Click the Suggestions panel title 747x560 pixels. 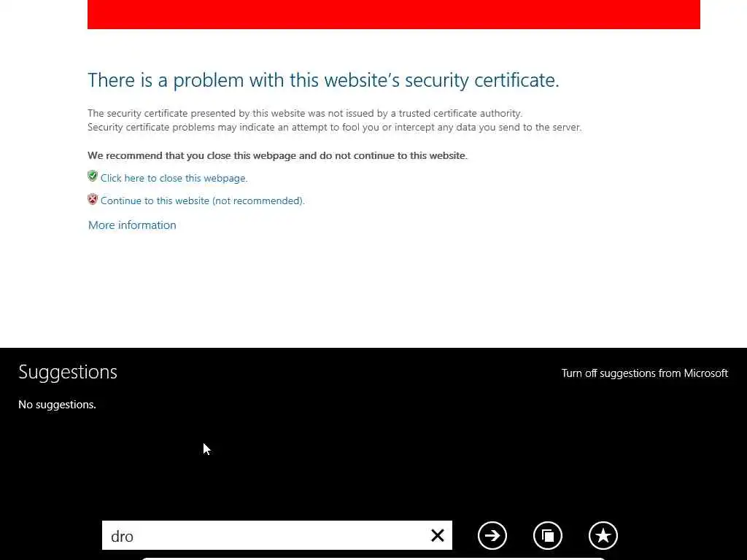coord(68,372)
